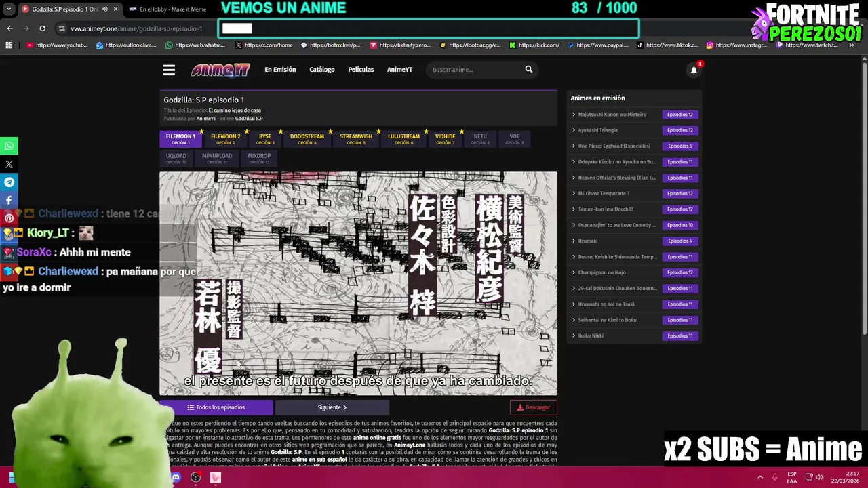Select the STREAMWISH server option
Screen dimensions: 868x488
pos(356,139)
